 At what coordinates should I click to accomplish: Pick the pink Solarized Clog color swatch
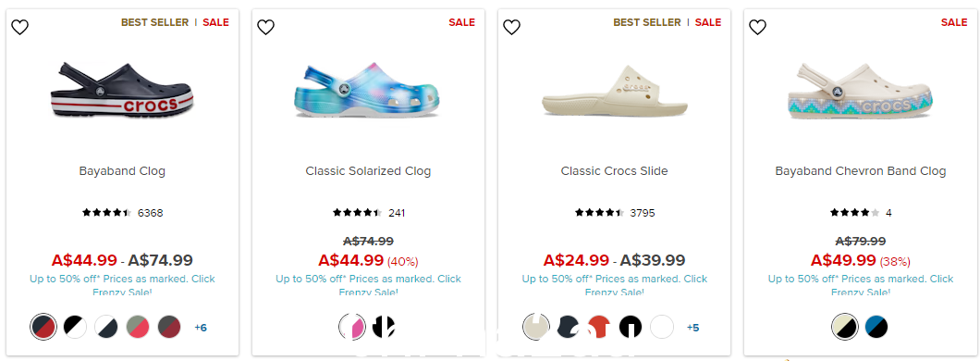tap(352, 327)
